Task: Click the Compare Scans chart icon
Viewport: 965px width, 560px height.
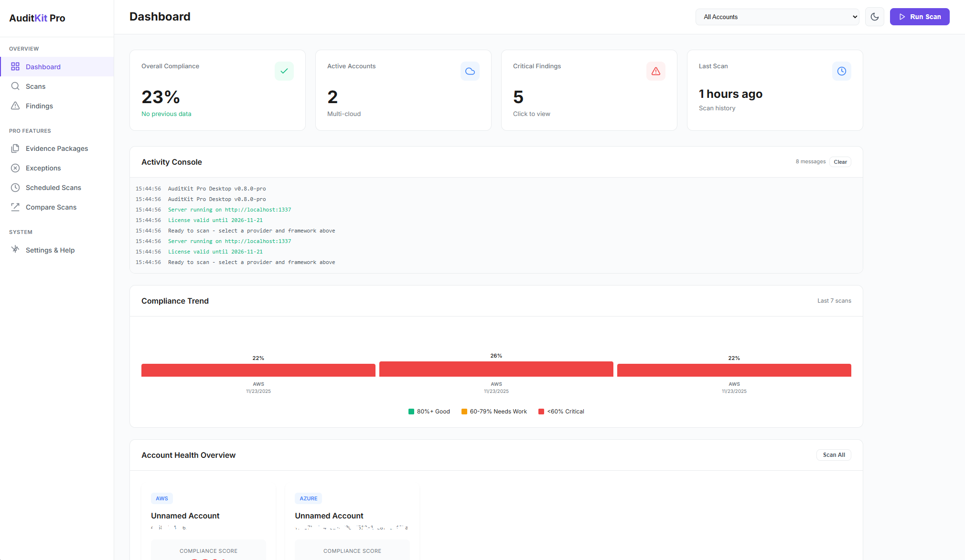Action: click(15, 207)
